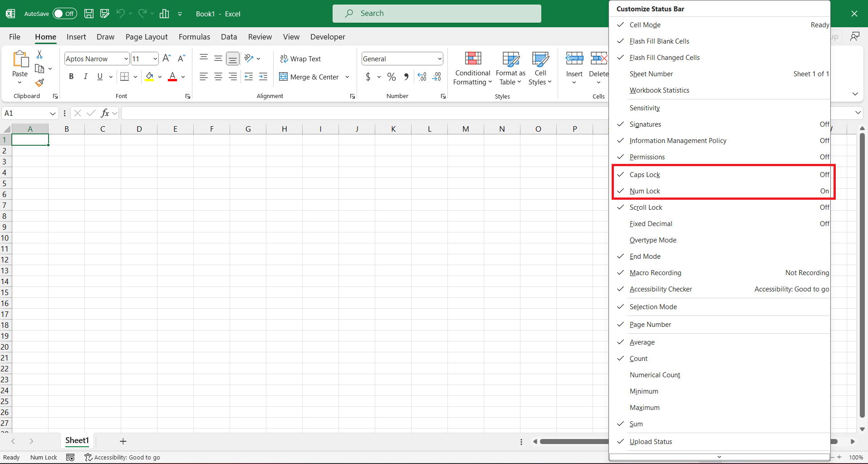This screenshot has height=464, width=868.
Task: Select column D header
Action: click(x=139, y=129)
